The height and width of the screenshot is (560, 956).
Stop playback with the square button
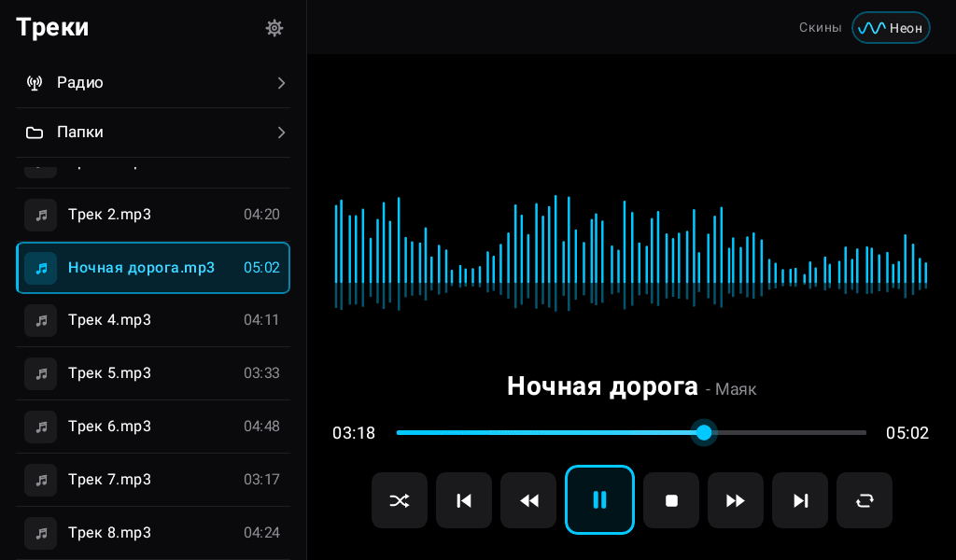(x=671, y=500)
